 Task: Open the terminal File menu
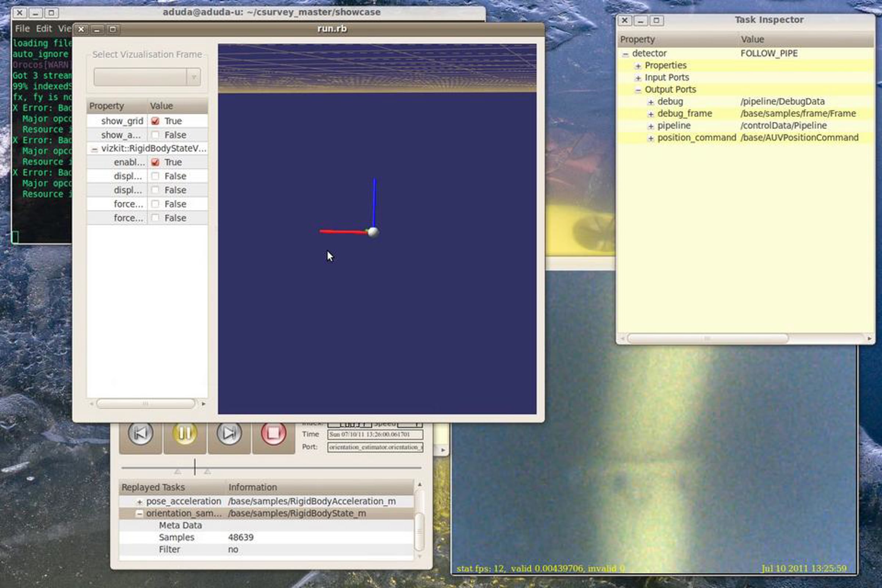pos(22,29)
